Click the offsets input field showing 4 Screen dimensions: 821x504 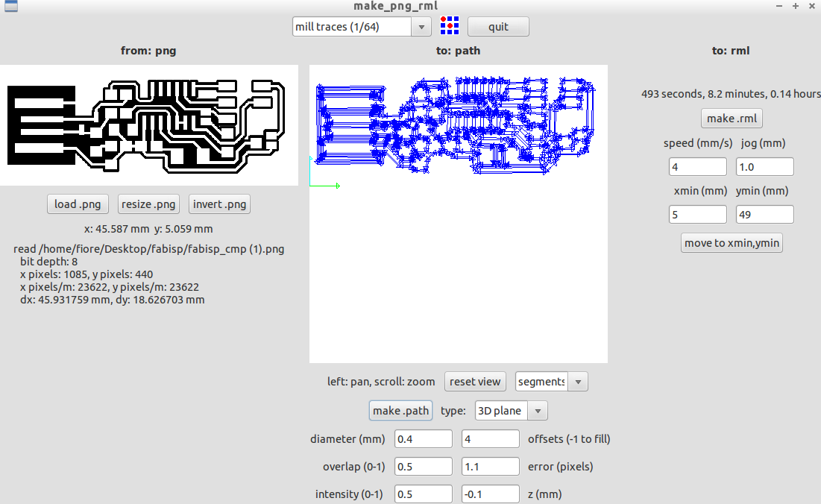pos(490,439)
